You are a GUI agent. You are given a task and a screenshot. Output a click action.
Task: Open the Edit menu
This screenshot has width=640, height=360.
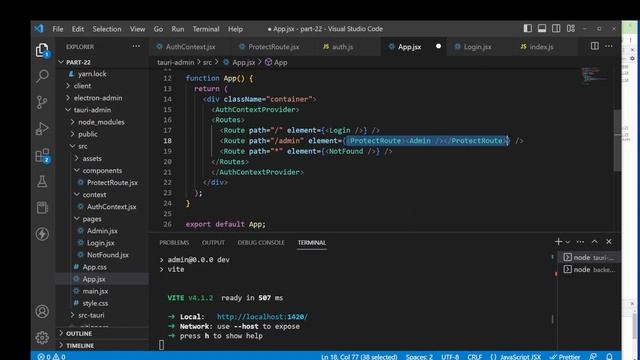(78, 29)
